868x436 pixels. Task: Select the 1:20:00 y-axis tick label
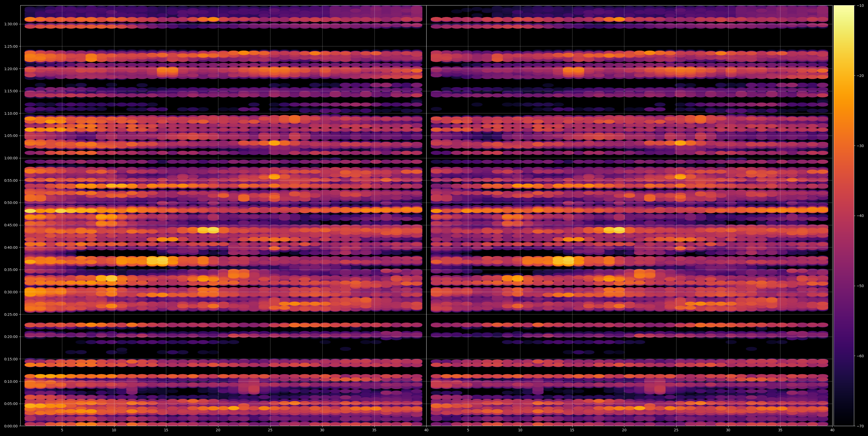point(11,69)
